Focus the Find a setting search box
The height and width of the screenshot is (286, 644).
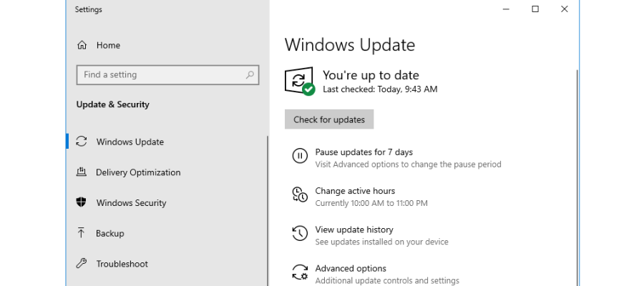167,74
